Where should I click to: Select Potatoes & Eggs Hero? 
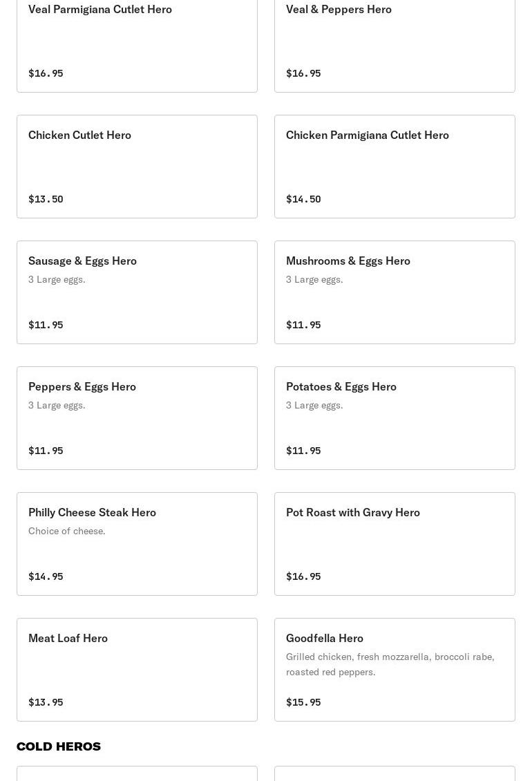tap(395, 417)
